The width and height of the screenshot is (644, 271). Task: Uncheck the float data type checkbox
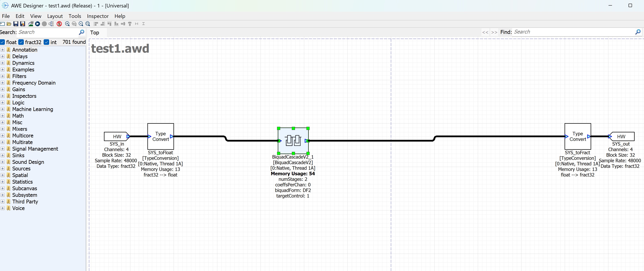coord(2,42)
